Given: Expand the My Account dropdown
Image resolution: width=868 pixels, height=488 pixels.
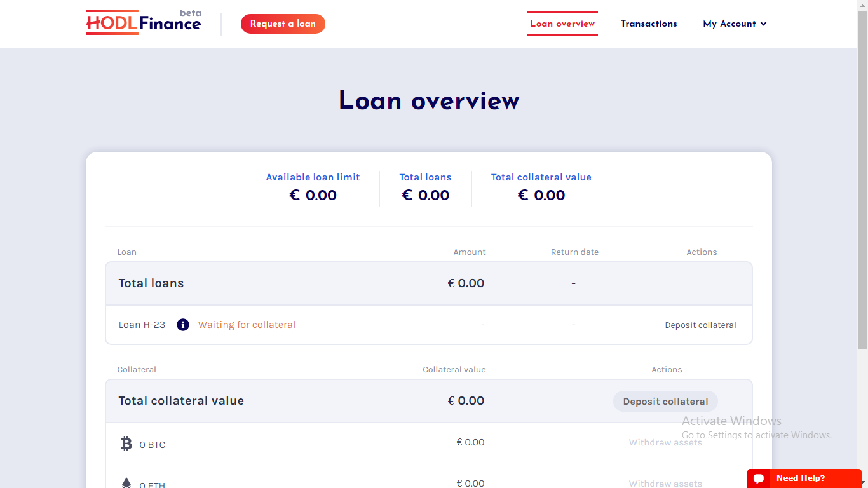Looking at the screenshot, I should tap(735, 24).
